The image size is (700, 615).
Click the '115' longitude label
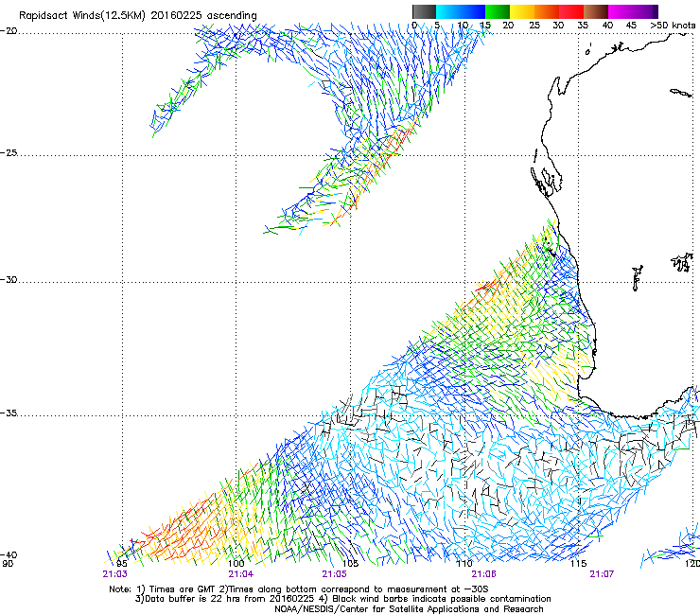coord(578,563)
